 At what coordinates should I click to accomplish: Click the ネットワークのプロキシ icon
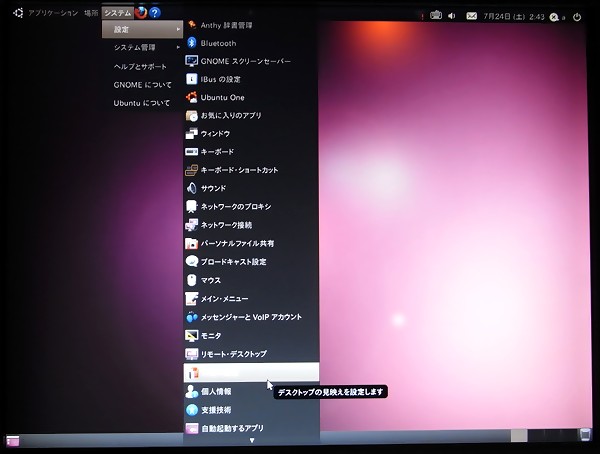[191, 206]
